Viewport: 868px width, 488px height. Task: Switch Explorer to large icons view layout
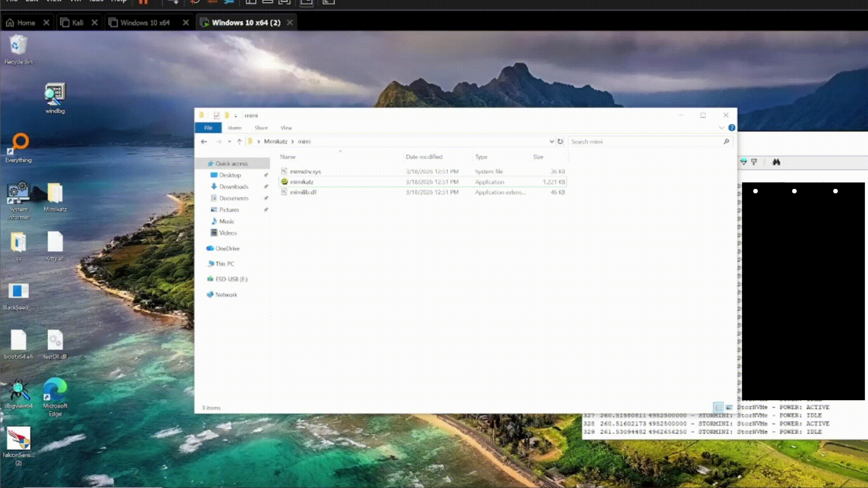(x=729, y=407)
